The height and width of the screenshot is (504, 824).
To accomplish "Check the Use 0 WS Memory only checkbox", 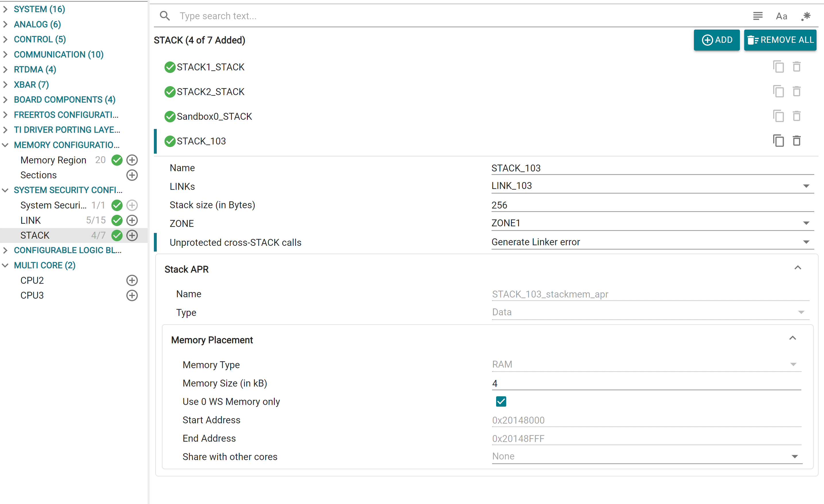I will 500,401.
